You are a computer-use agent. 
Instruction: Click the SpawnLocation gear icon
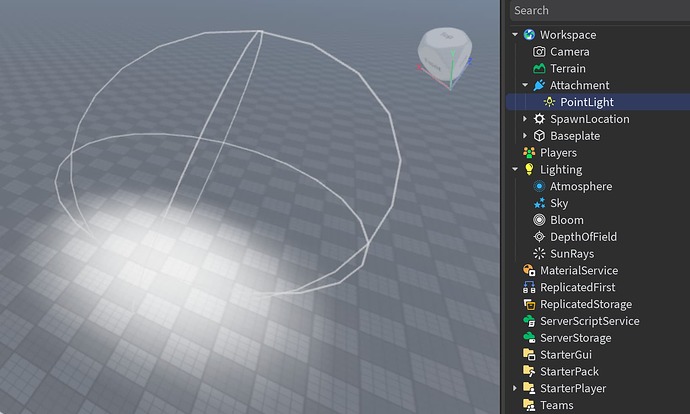click(x=539, y=119)
